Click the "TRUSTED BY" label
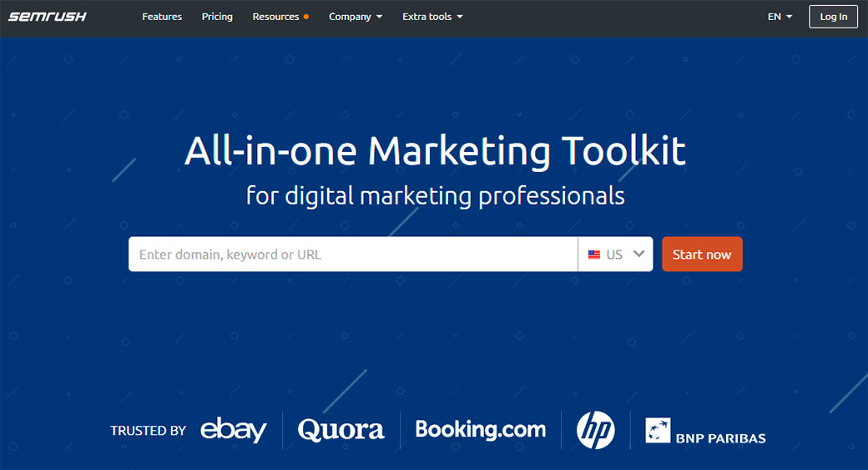This screenshot has height=470, width=868. point(149,431)
